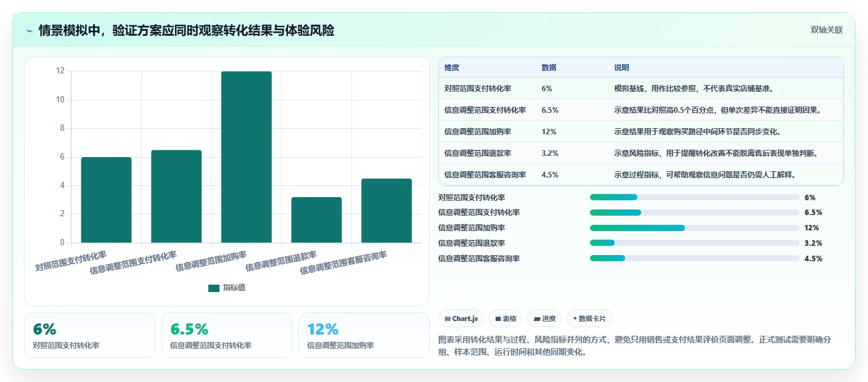Click the 信息调整范围客服咨询率 chart bar
The height and width of the screenshot is (382, 868).
pos(387,211)
